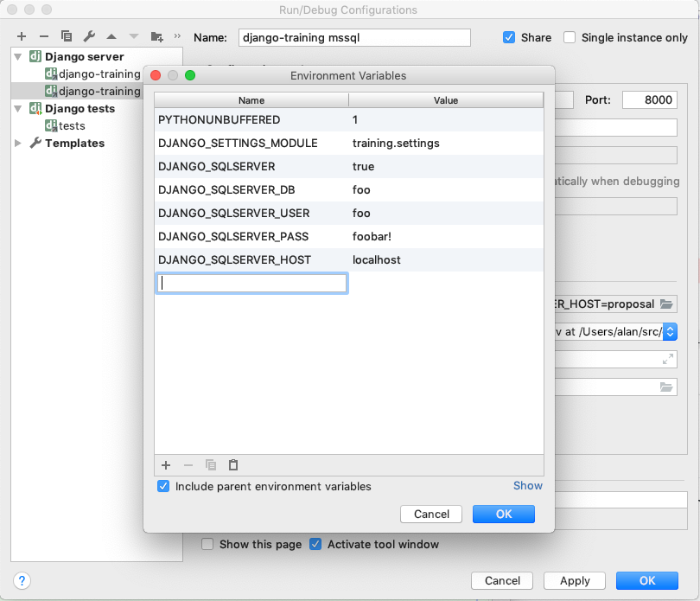Click Show link for parent variables
700x601 pixels.
pos(528,486)
